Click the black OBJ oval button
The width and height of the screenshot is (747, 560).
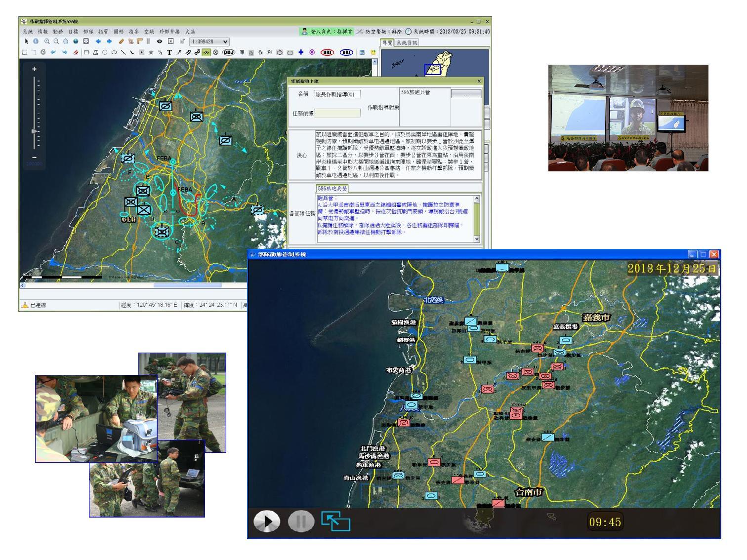pos(229,52)
